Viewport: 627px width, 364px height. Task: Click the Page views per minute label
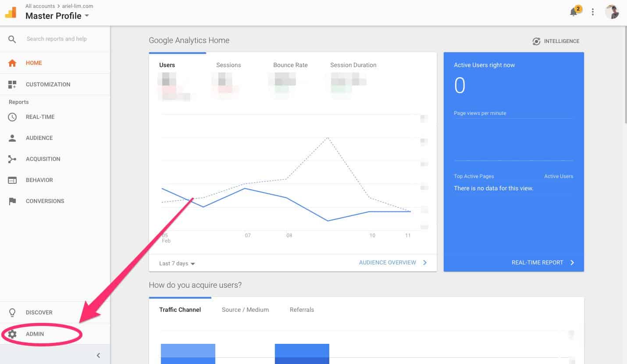tap(480, 113)
